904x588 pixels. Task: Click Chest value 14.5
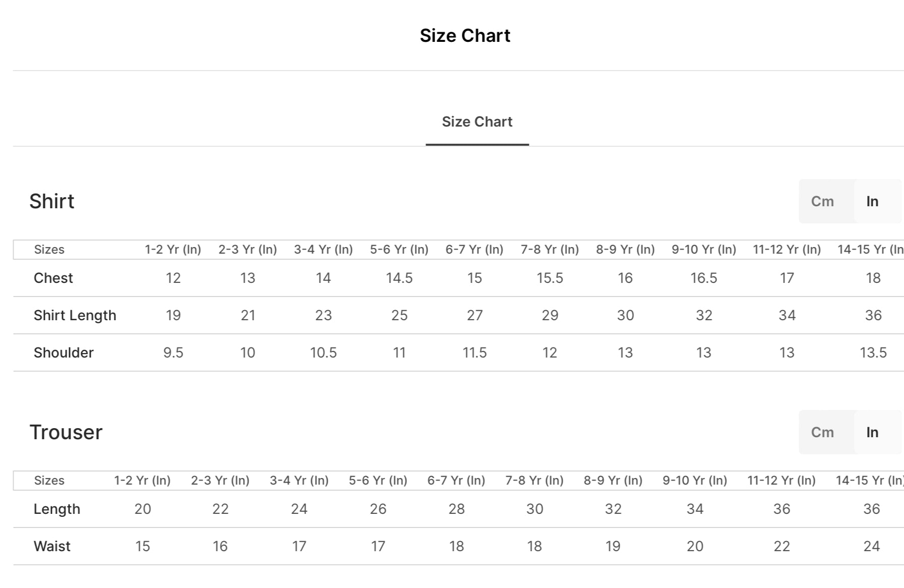click(399, 278)
